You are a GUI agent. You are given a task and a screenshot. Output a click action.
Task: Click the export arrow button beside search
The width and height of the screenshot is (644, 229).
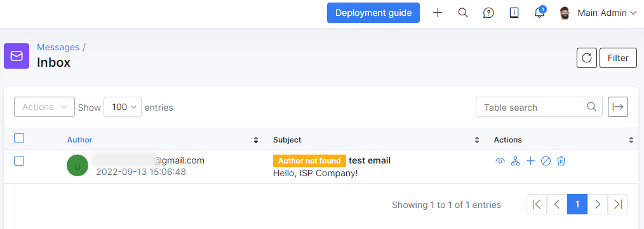pyautogui.click(x=618, y=107)
